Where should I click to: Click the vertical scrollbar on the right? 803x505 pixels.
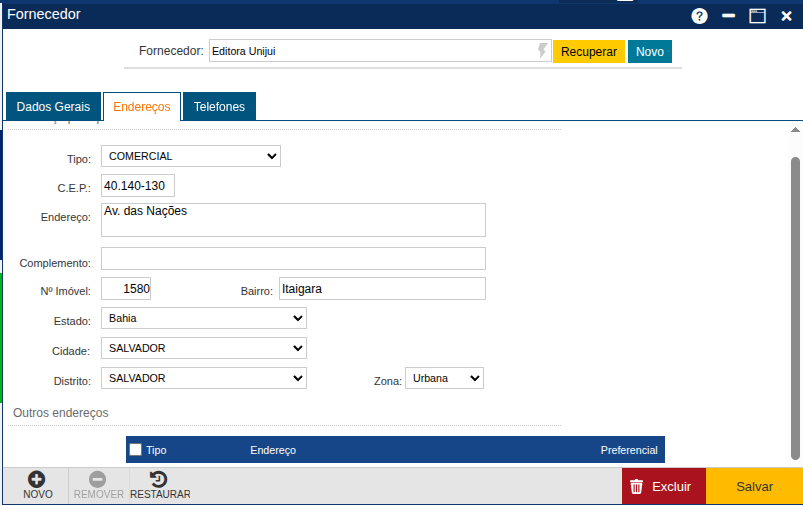click(x=795, y=300)
